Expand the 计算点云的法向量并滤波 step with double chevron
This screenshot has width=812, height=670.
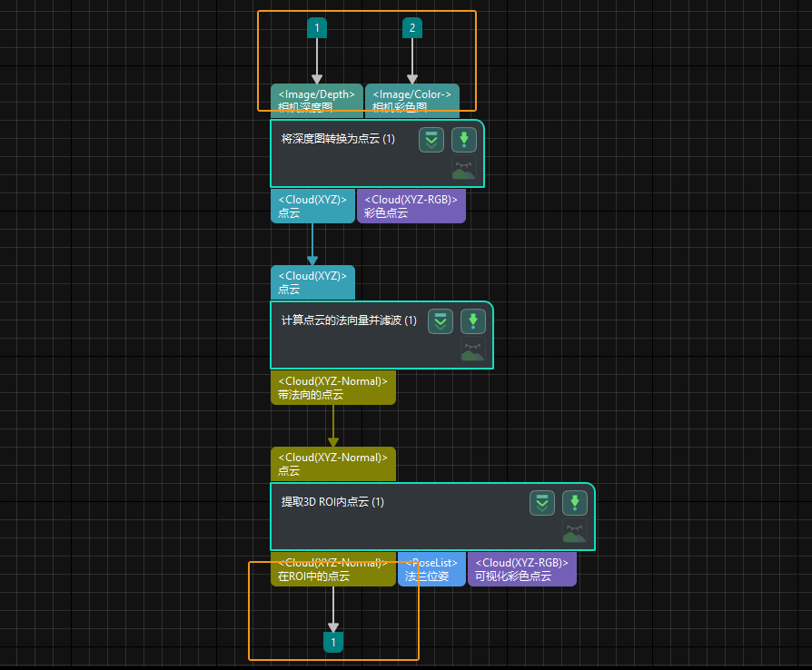point(441,321)
